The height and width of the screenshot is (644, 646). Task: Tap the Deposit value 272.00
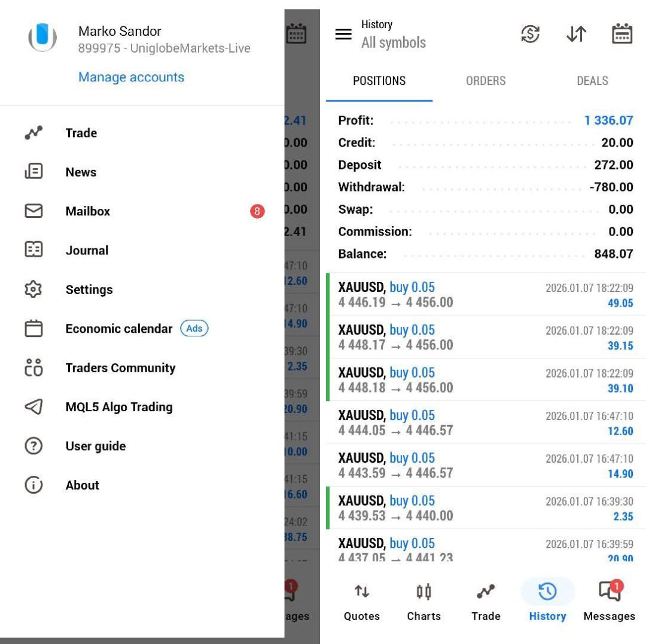pyautogui.click(x=614, y=165)
